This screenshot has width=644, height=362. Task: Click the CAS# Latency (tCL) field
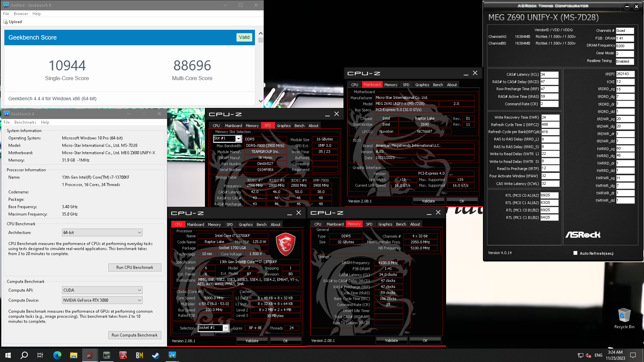(549, 74)
